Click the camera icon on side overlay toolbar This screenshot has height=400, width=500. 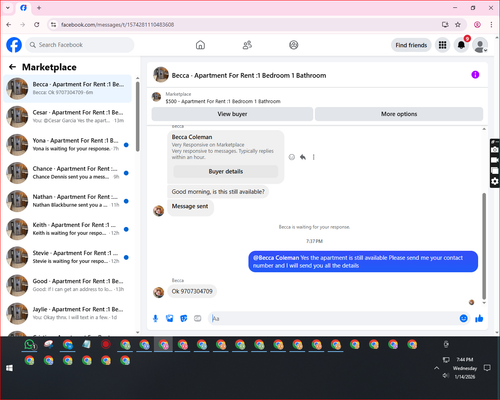(495, 150)
